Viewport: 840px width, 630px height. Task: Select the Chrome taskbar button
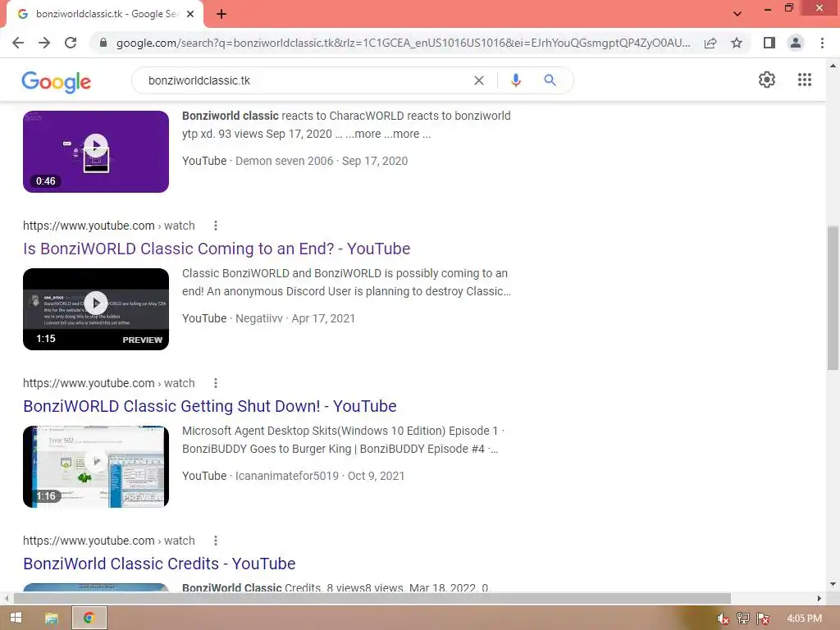click(x=89, y=619)
